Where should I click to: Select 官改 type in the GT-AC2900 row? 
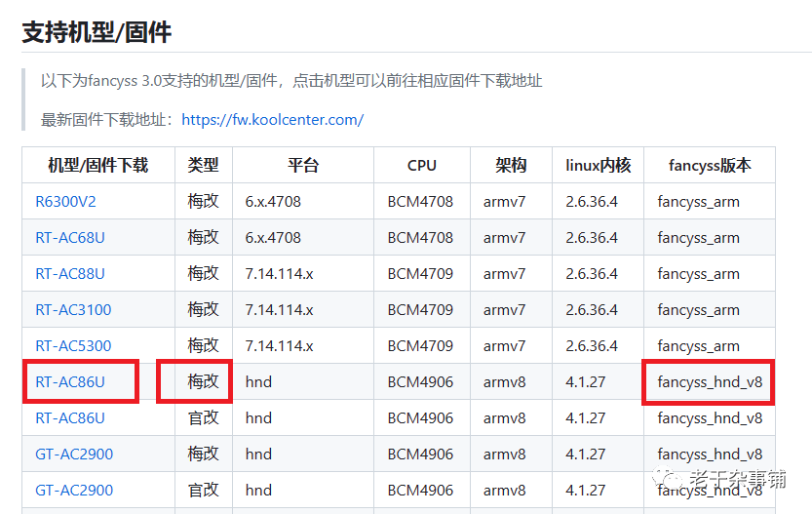(204, 490)
